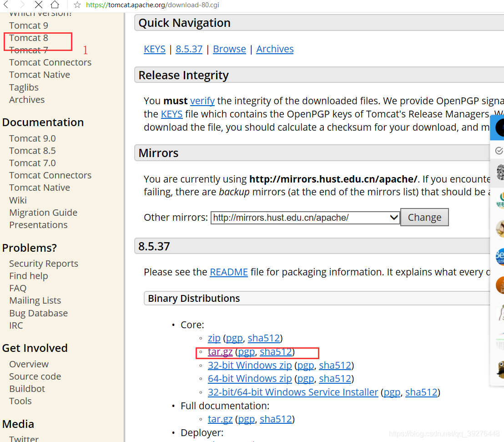The width and height of the screenshot is (504, 442).
Task: Open the Tomcat 8.5 documentation
Action: pyautogui.click(x=32, y=151)
